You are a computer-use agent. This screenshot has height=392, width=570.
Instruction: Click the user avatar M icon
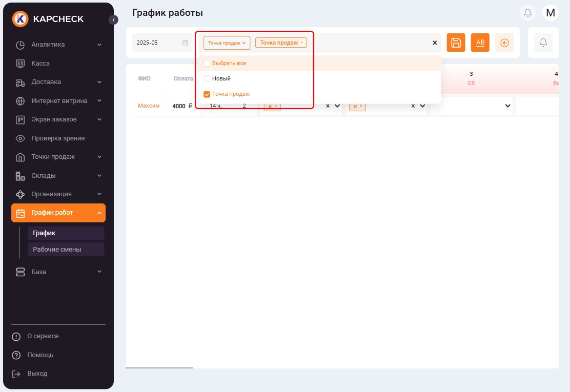click(551, 13)
